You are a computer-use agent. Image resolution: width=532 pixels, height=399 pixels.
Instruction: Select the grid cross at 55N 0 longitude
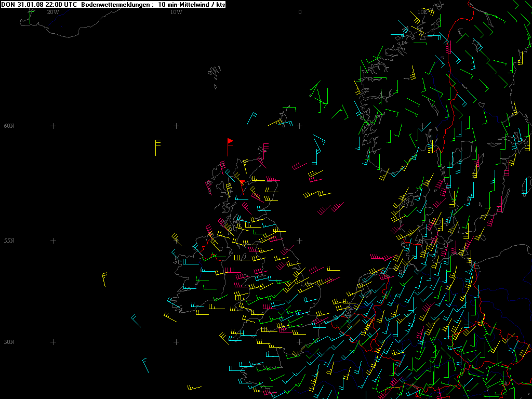click(x=300, y=241)
